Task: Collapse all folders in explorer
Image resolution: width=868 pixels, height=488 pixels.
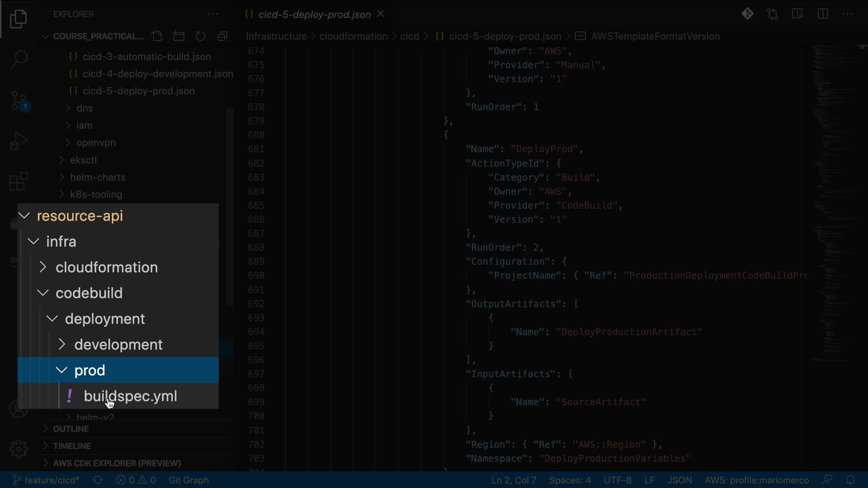Action: [x=222, y=36]
